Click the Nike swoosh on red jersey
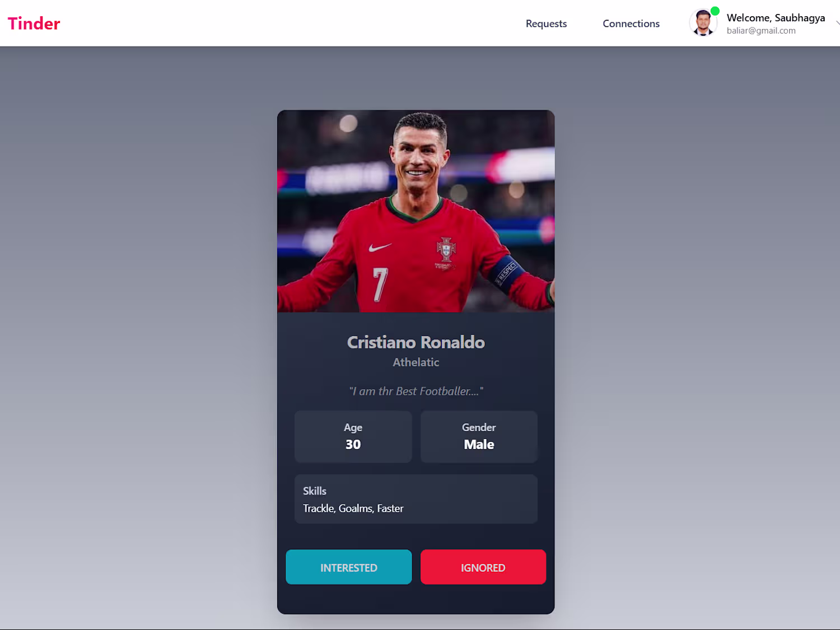This screenshot has height=630, width=840. (x=379, y=247)
